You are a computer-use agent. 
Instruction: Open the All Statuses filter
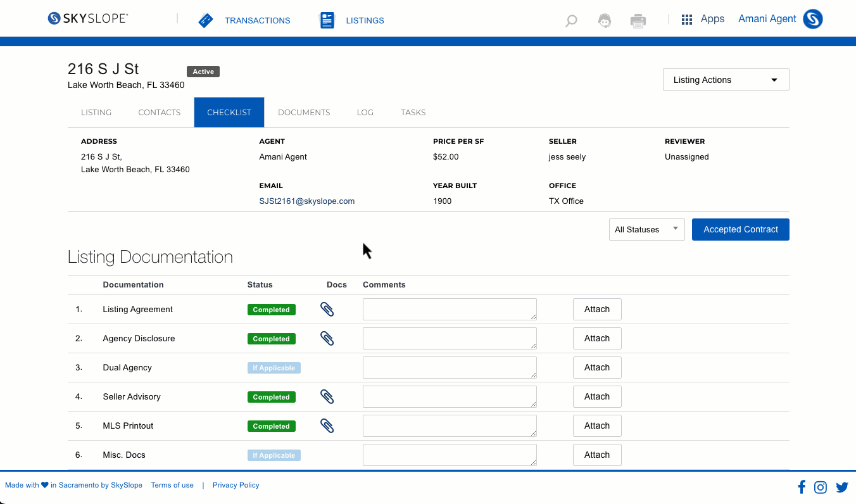coord(646,229)
